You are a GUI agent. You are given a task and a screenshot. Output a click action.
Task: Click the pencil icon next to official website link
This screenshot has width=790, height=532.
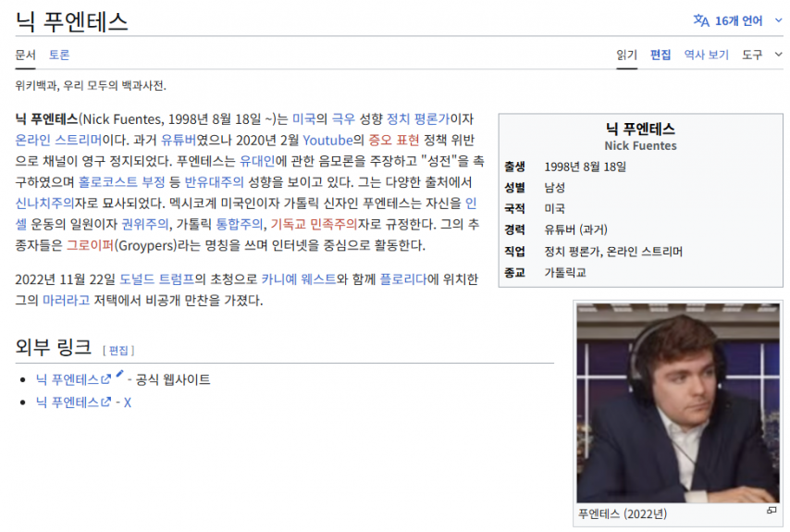[x=119, y=374]
